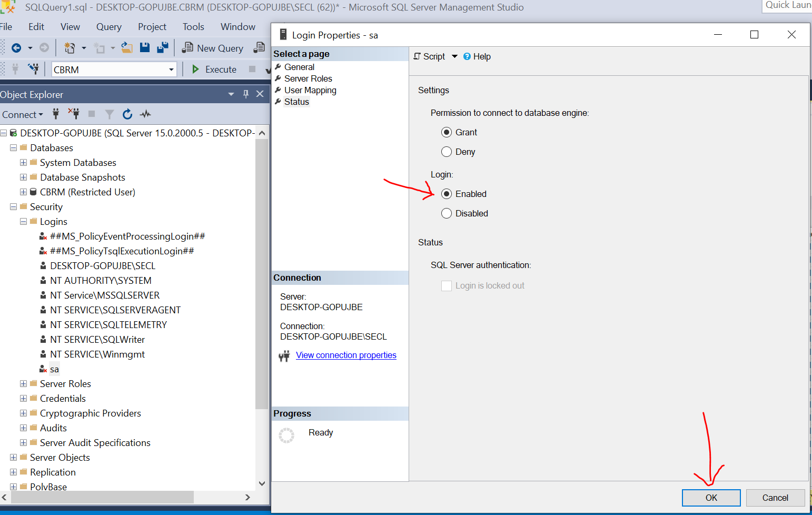Select ##MS_PolicyEventProcessingLogin## login
The image size is (812, 515).
coord(127,236)
